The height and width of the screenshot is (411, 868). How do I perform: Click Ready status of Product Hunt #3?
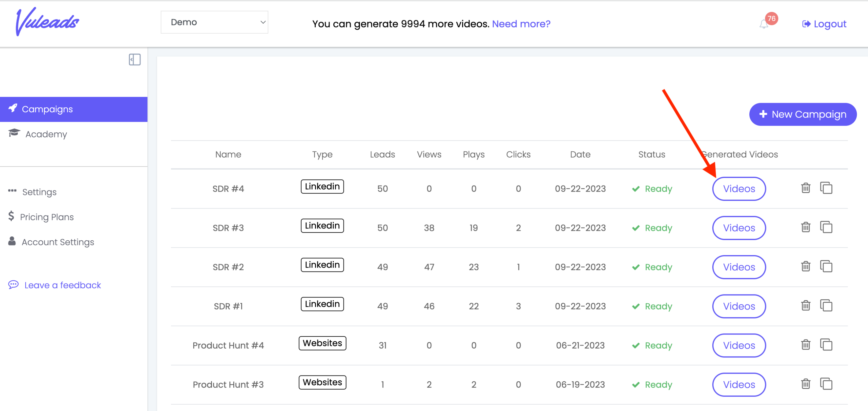[652, 384]
